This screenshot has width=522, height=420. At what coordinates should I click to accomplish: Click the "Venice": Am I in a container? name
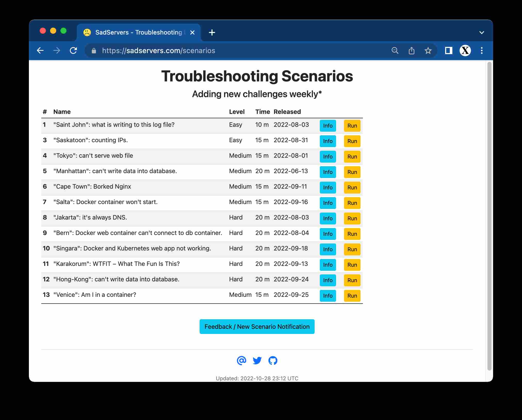[95, 295]
